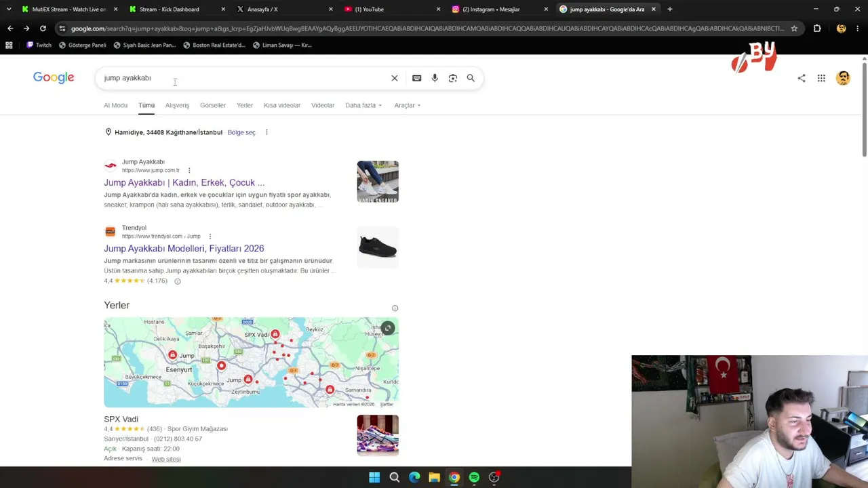Image resolution: width=868 pixels, height=488 pixels.
Task: Go back with the browser back arrow
Action: pyautogui.click(x=10, y=28)
